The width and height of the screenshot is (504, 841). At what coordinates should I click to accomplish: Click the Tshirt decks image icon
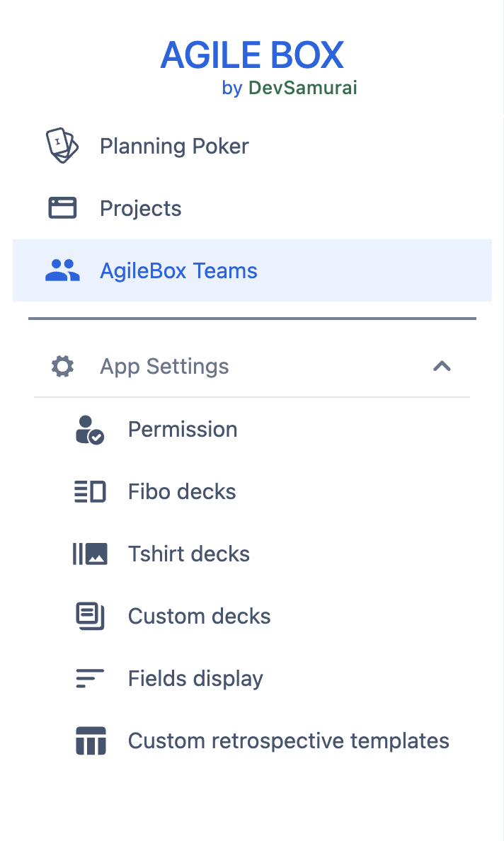pos(90,554)
